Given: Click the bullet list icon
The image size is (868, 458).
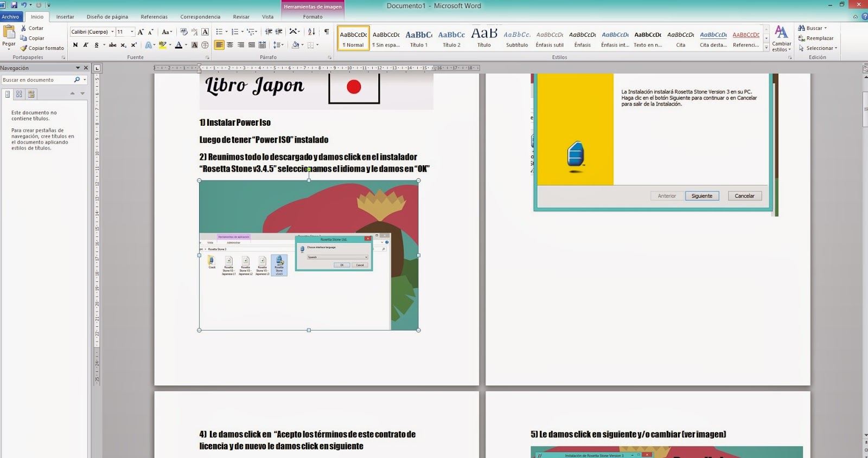Looking at the screenshot, I should pyautogui.click(x=220, y=32).
